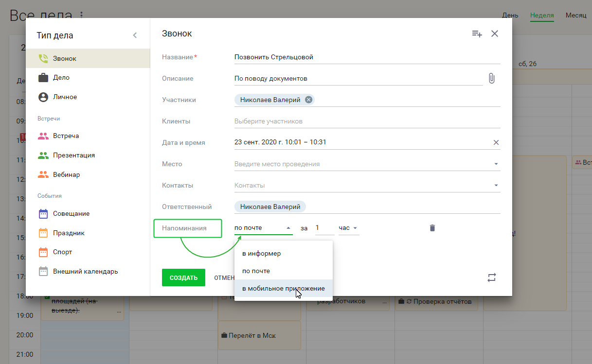Click the reminder amount field showing 1
This screenshot has height=364, width=592.
coord(325,227)
